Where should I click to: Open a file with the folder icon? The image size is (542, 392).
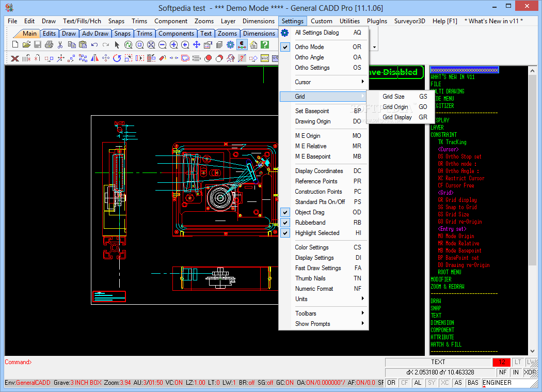point(26,44)
